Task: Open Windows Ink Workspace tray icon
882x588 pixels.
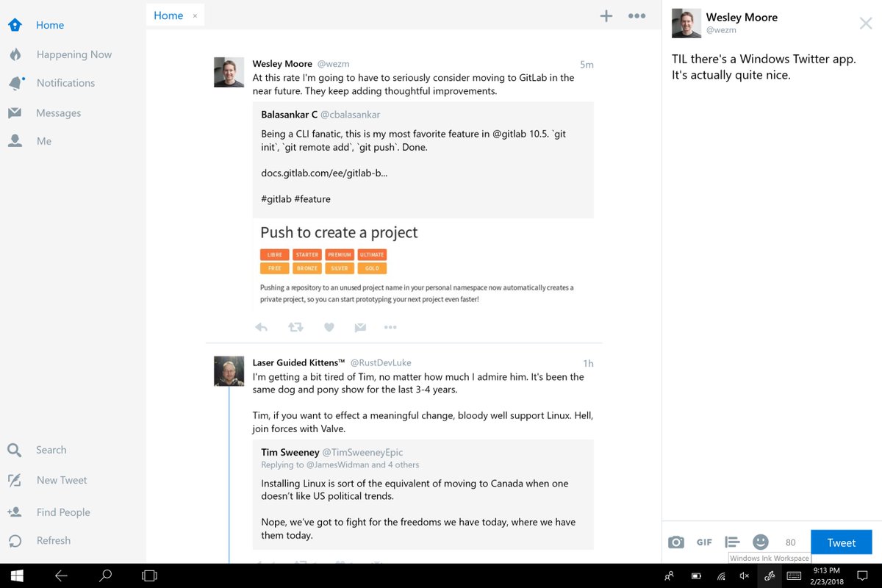Action: [x=770, y=576]
